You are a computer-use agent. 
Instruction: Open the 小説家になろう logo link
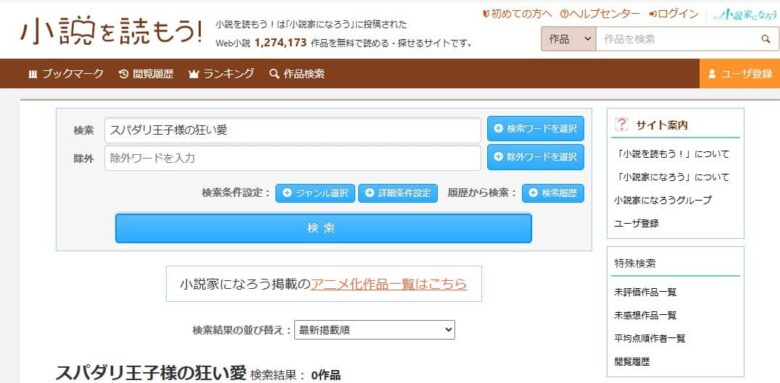[745, 14]
